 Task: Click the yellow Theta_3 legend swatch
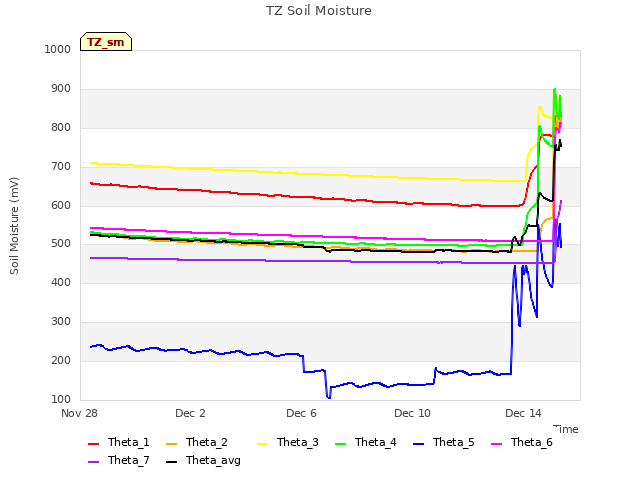262,444
